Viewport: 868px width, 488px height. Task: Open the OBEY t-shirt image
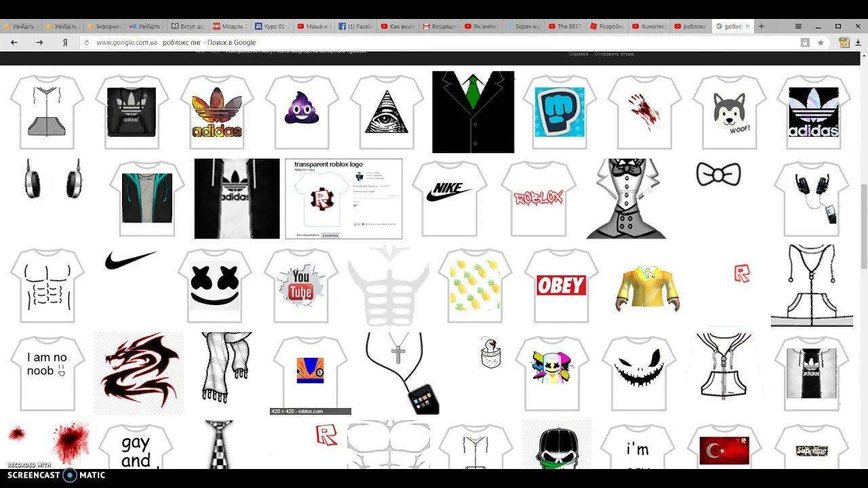coord(561,286)
